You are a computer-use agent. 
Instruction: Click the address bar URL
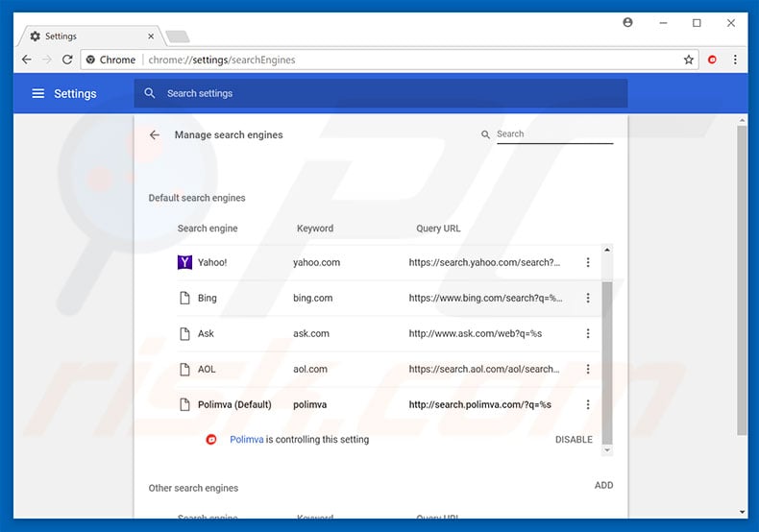[x=222, y=60]
